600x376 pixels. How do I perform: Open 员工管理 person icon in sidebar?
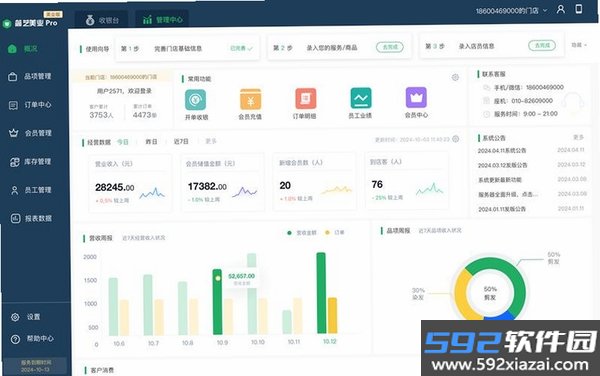coord(15,190)
